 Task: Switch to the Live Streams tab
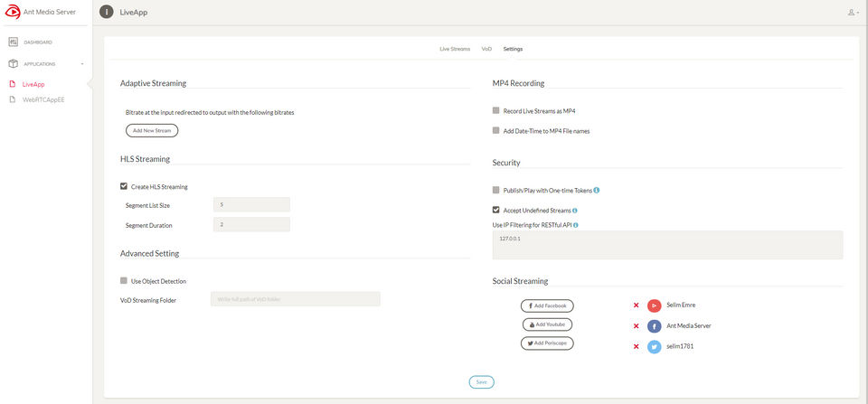(x=455, y=49)
